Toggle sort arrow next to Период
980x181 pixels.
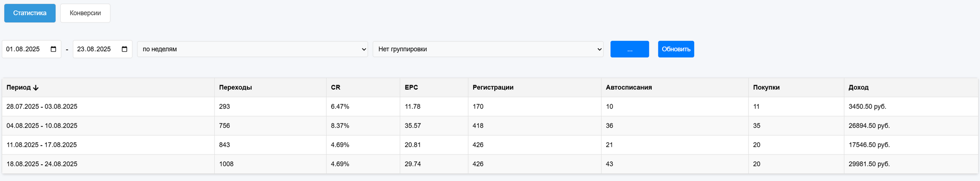(36, 88)
